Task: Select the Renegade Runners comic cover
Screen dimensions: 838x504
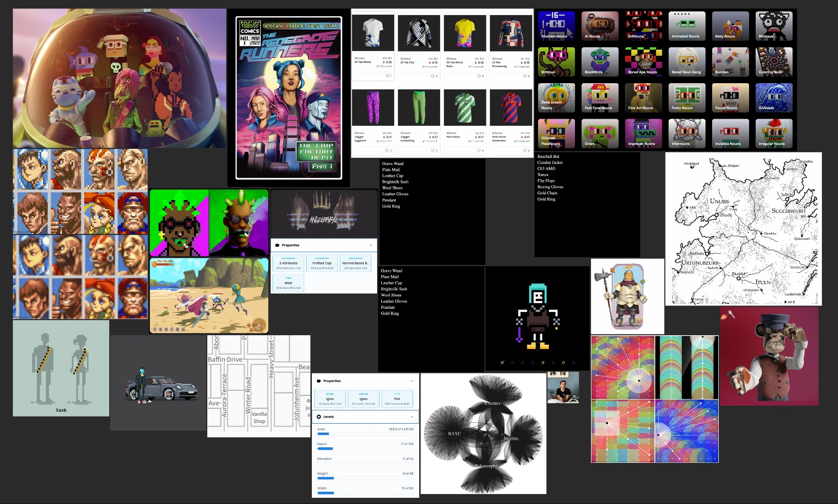Action: tap(289, 98)
